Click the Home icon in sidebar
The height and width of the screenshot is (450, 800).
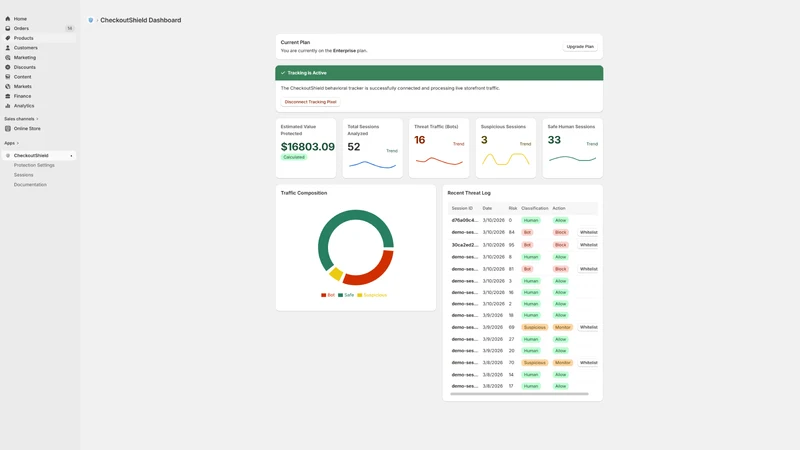pyautogui.click(x=8, y=19)
